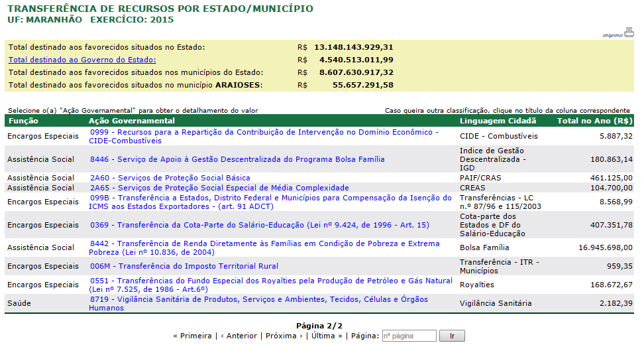Select 'Indice de Gestão Descentralizada - IGD' cell
Image resolution: width=644 pixels, height=345 pixels.
[493, 159]
